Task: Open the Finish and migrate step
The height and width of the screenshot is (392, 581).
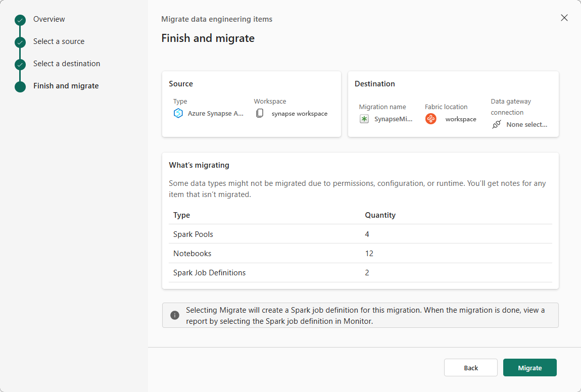Action: 66,86
